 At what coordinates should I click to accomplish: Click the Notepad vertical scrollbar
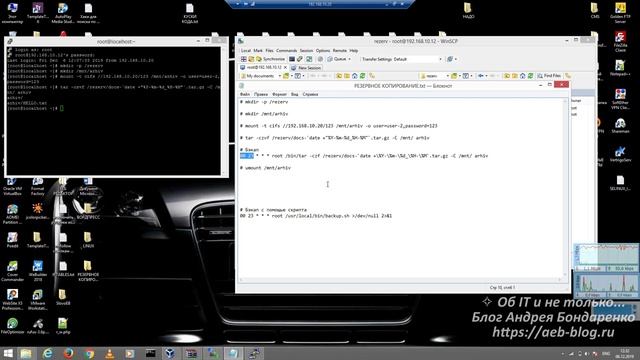click(x=566, y=187)
